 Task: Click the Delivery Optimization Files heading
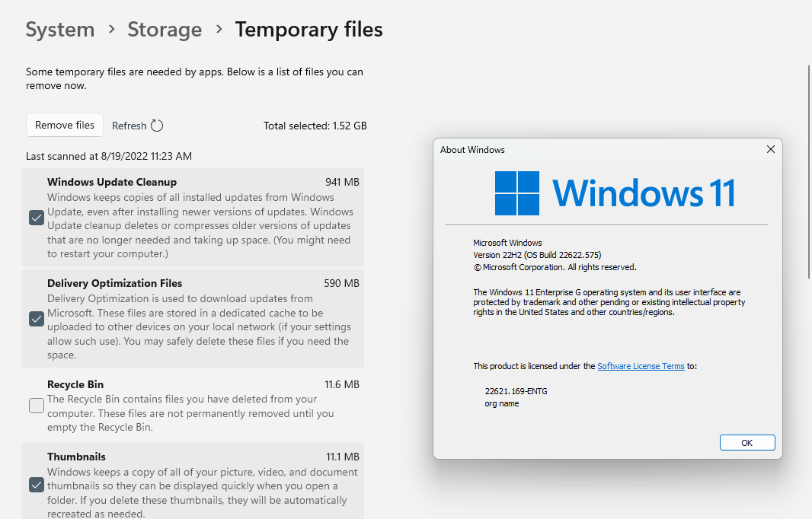[114, 283]
